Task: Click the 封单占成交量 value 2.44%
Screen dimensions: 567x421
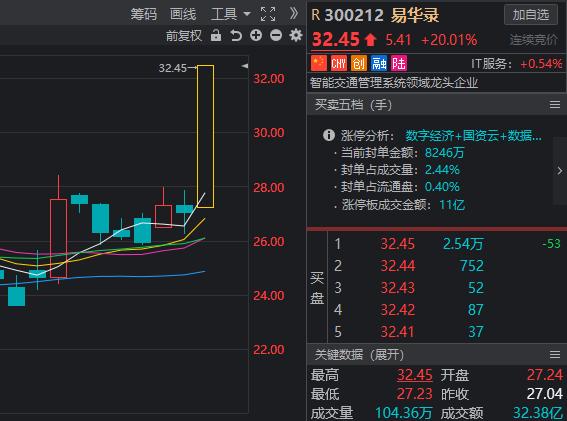Action: (442, 170)
